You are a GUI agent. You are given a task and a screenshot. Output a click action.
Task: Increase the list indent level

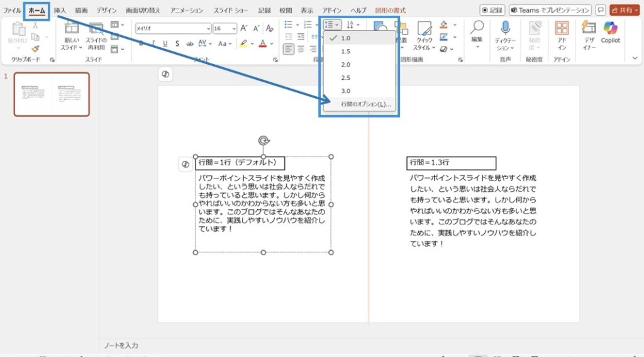(301, 37)
